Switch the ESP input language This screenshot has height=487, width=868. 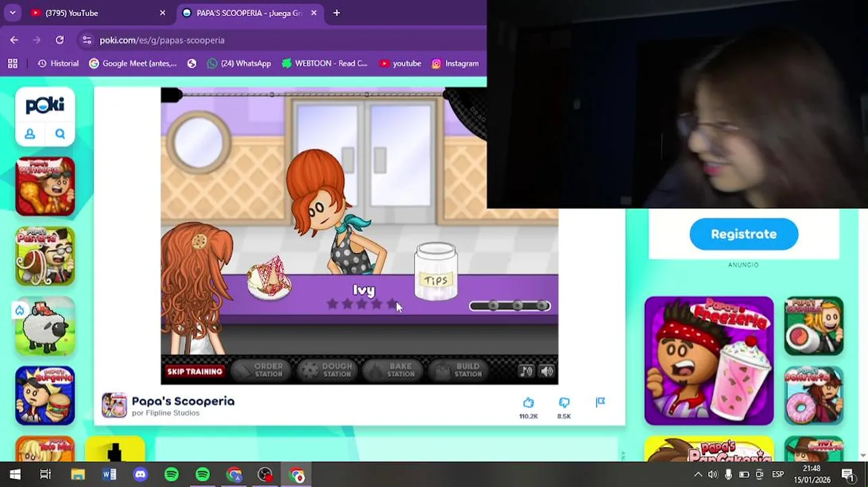tap(778, 474)
